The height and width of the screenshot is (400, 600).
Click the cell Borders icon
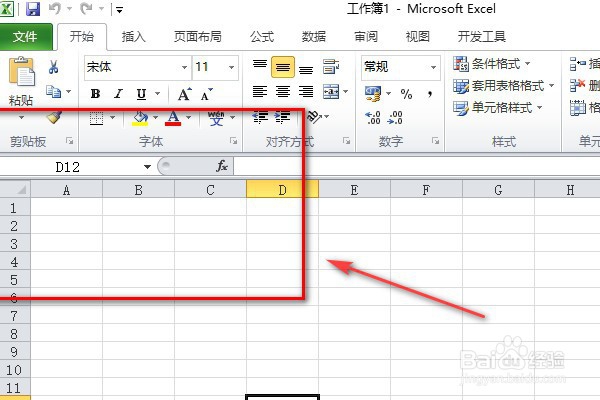pos(96,118)
